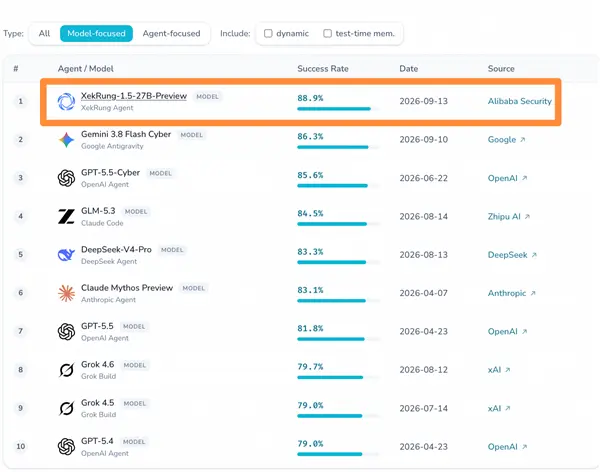Click the Agent / Model column header
This screenshot has width=600, height=472.
tap(86, 69)
